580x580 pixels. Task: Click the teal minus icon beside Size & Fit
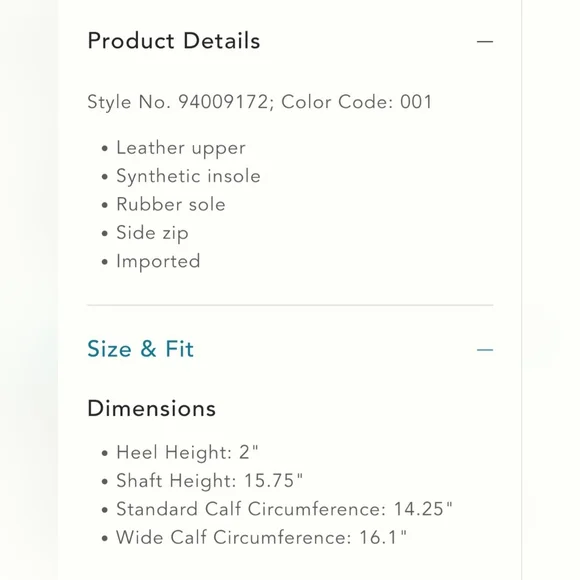coord(485,350)
